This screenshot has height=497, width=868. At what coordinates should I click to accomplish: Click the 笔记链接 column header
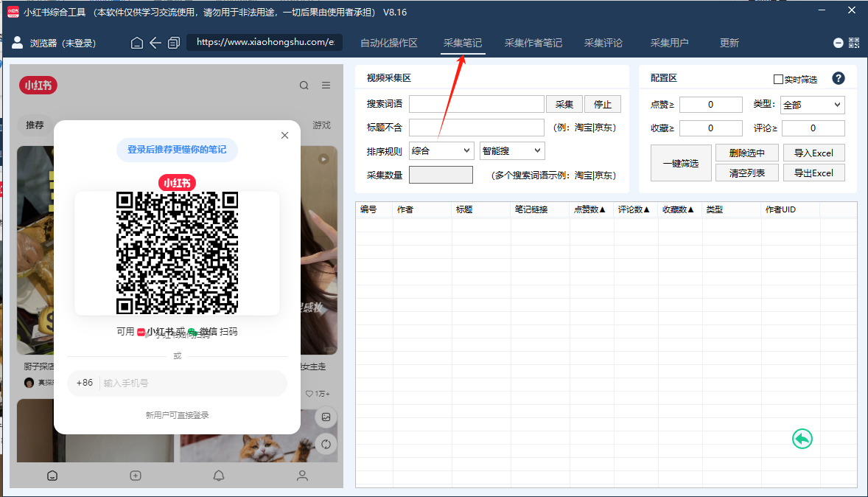click(x=539, y=209)
